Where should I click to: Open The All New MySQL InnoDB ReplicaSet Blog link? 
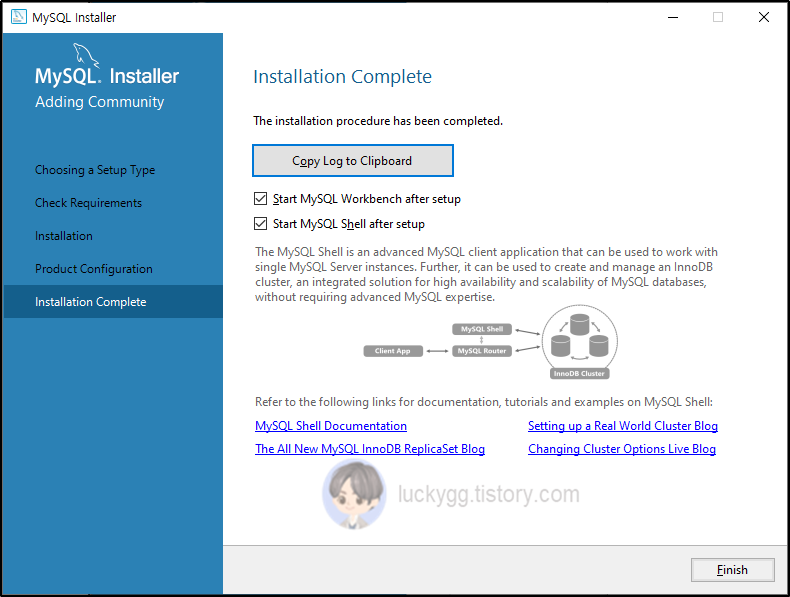[x=370, y=449]
